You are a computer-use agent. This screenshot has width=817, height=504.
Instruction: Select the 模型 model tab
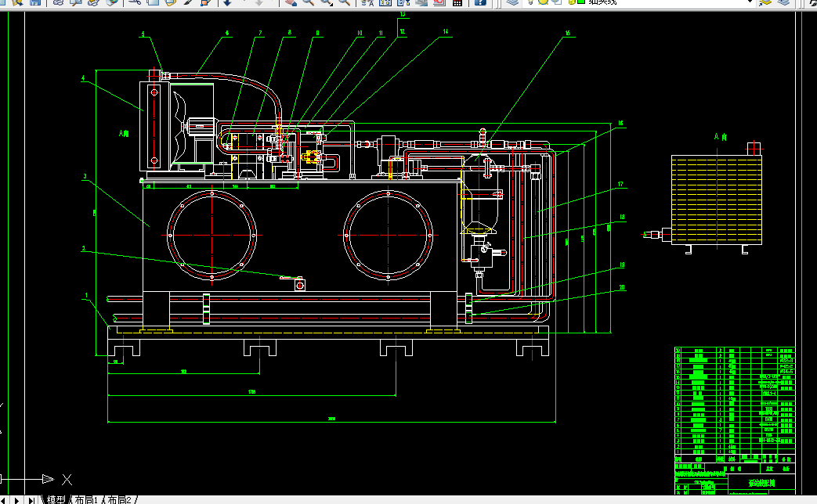(56, 500)
